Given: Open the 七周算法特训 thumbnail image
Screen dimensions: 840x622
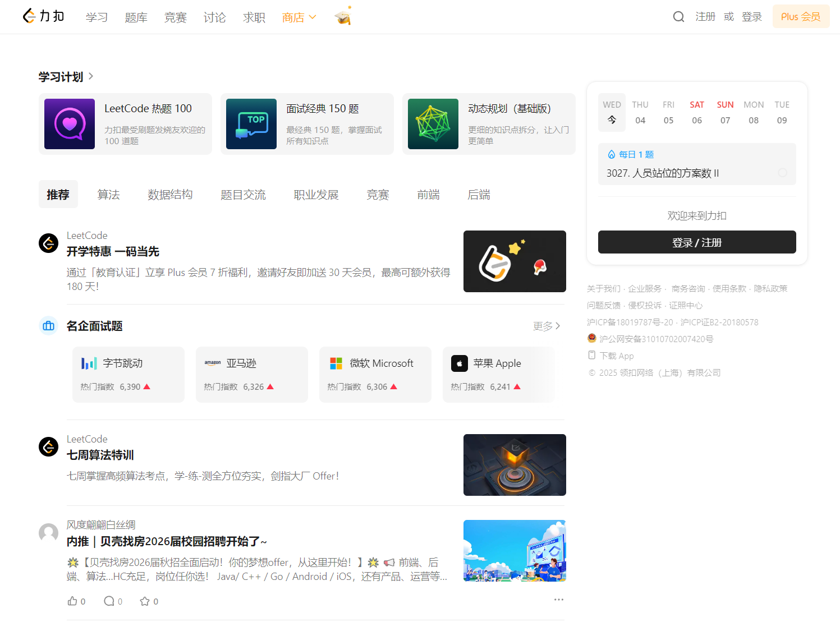Looking at the screenshot, I should click(515, 465).
